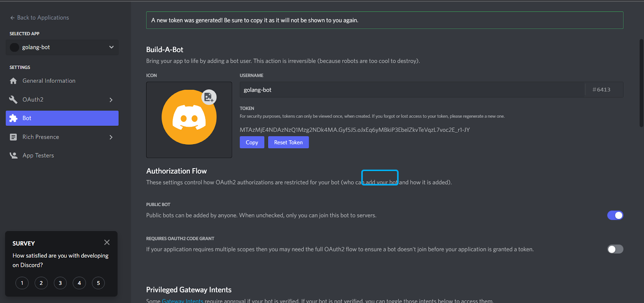
Task: Click the upload image icon on bot avatar
Action: point(209,97)
